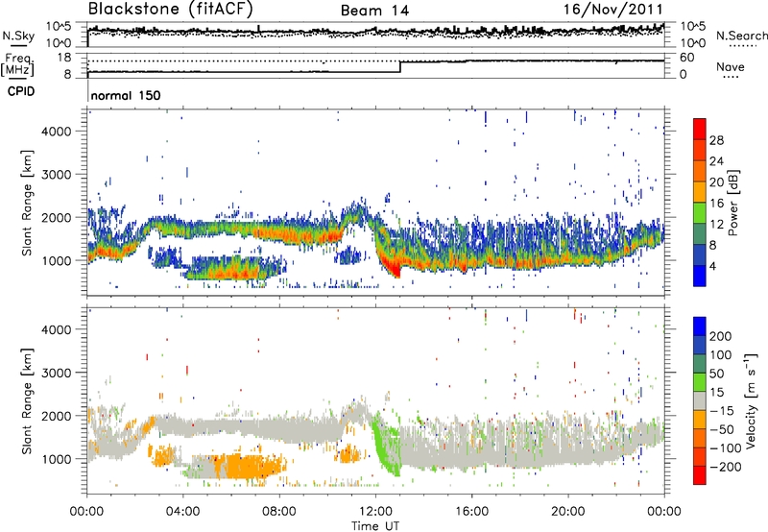The image size is (768, 532).
Task: Click "Slant Range [km]" beside the power panel
Action: pyautogui.click(x=28, y=203)
